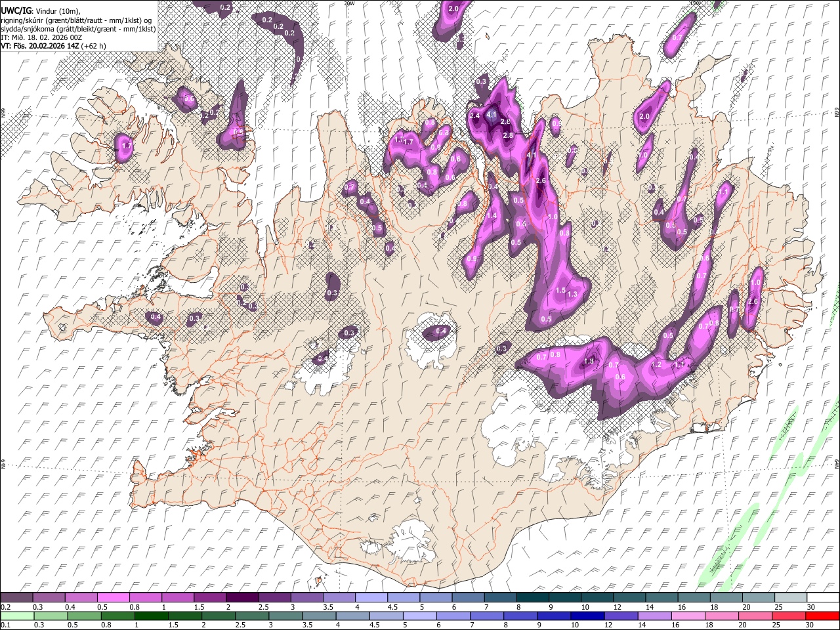The width and height of the screenshot is (840, 630).
Task: Select the deep blue swatch between 10 and 12 in the lower legend
Action: tap(587, 616)
